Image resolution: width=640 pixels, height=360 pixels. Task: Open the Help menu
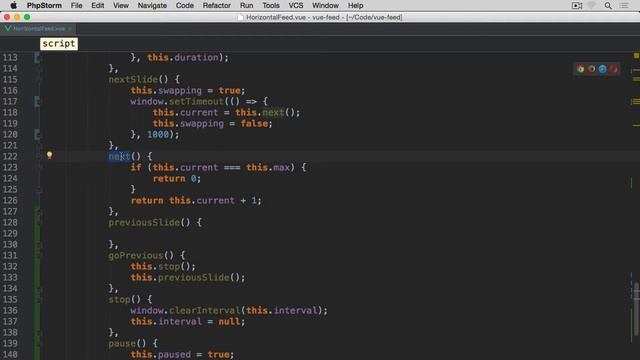pyautogui.click(x=356, y=6)
